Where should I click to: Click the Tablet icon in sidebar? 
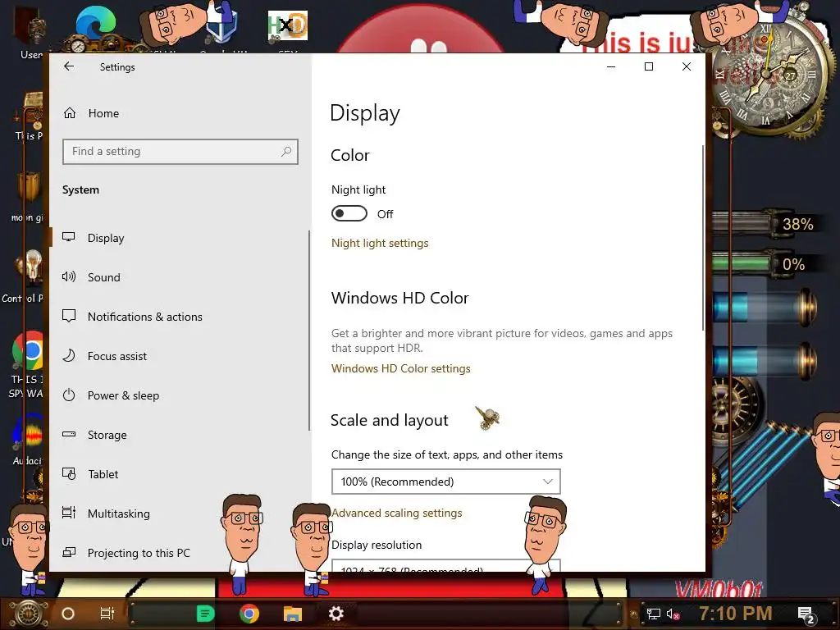pos(69,474)
